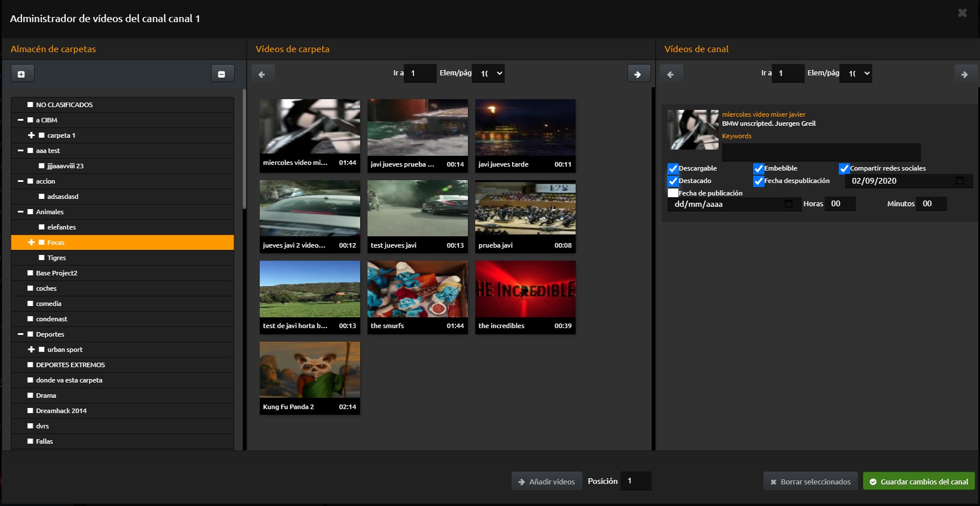980x506 pixels.
Task: Select the smurfs video thumbnail
Action: coord(417,289)
